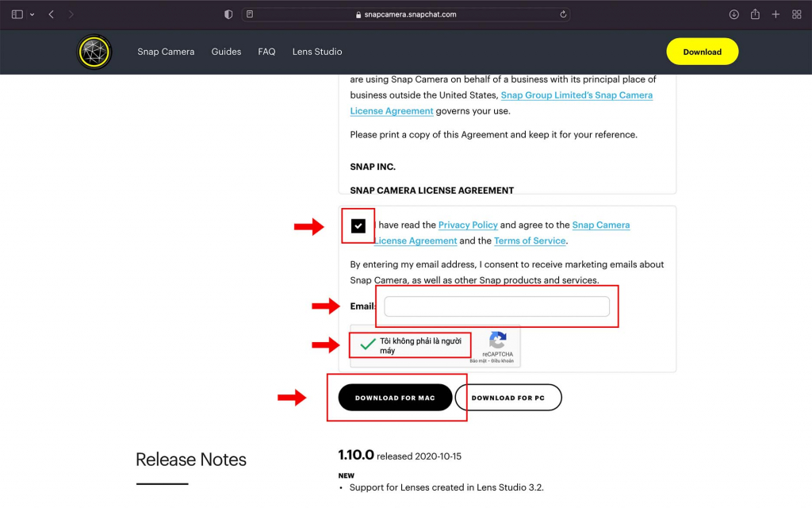
Task: Go back with the back arrow
Action: [x=52, y=14]
